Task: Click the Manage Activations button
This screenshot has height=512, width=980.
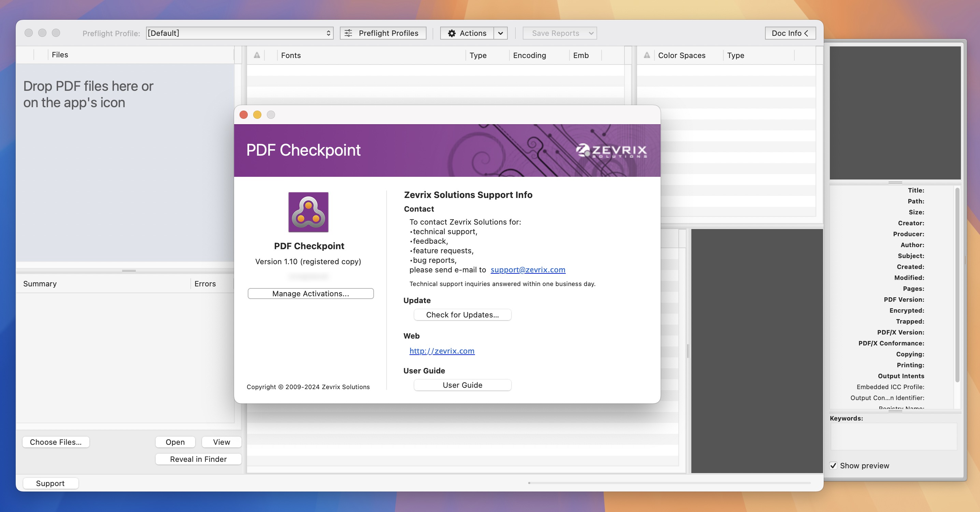Action: pos(311,294)
